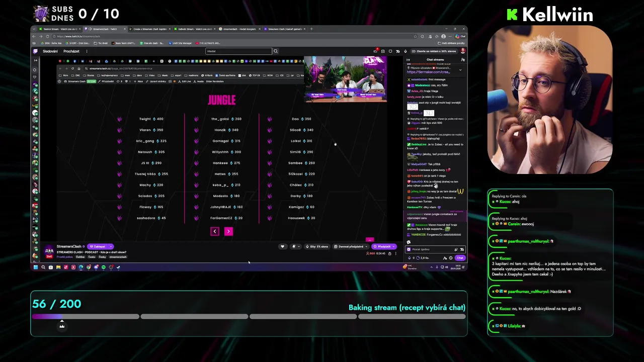The height and width of the screenshot is (362, 644).
Task: Click the StreamersClash channel avatar
Action: pyautogui.click(x=49, y=250)
